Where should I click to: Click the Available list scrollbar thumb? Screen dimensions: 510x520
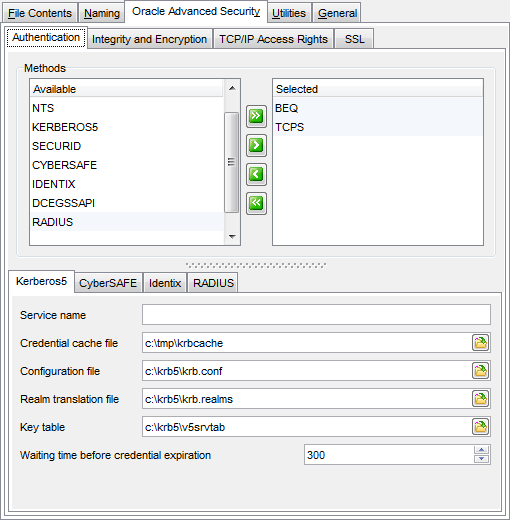(231, 162)
